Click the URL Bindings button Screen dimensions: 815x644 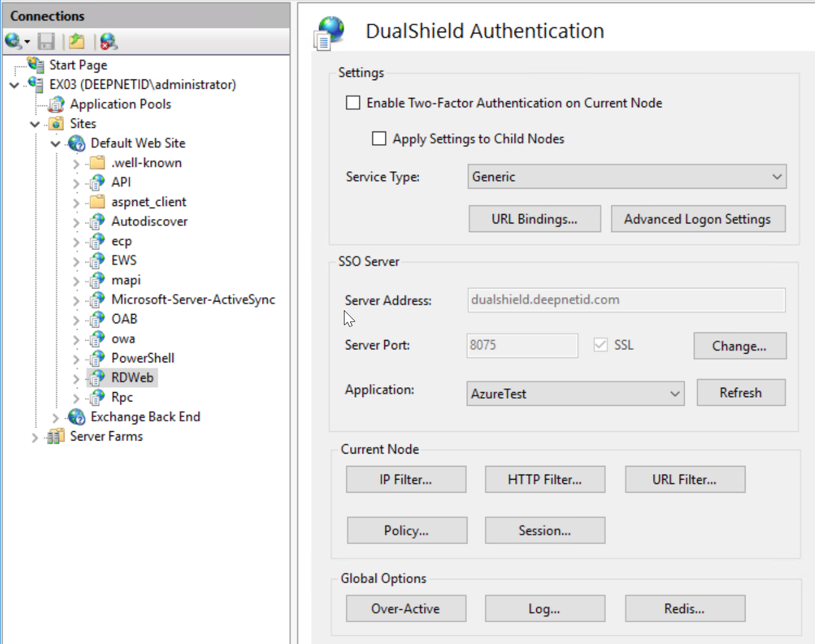click(x=534, y=219)
